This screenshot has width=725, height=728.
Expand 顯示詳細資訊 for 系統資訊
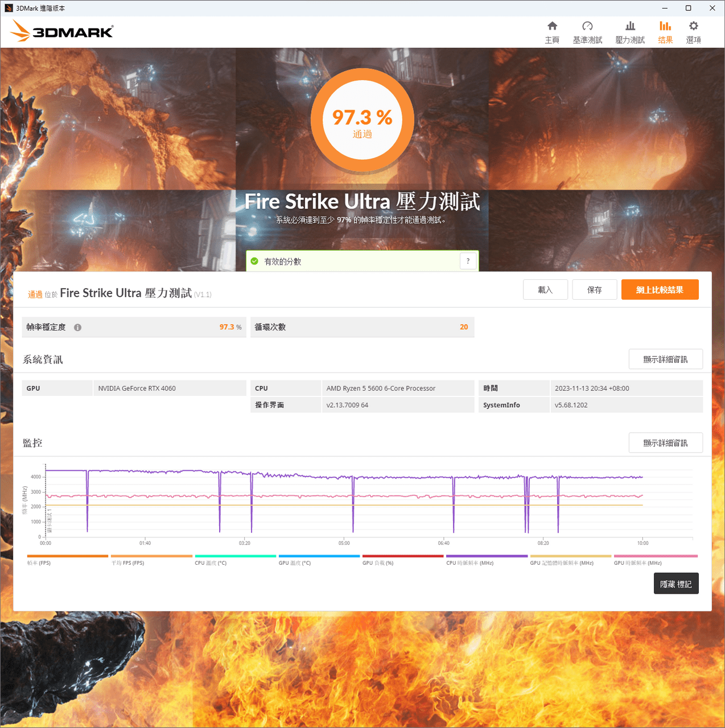665,359
